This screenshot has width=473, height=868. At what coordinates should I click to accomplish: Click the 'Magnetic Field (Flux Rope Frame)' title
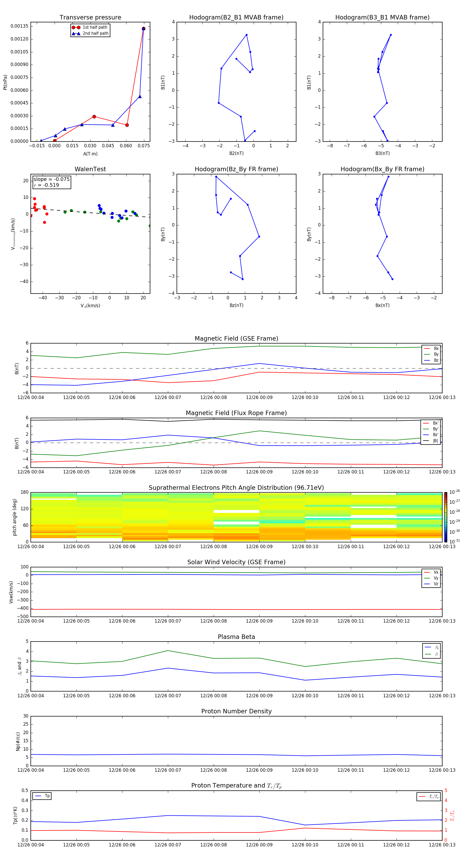coord(236,413)
